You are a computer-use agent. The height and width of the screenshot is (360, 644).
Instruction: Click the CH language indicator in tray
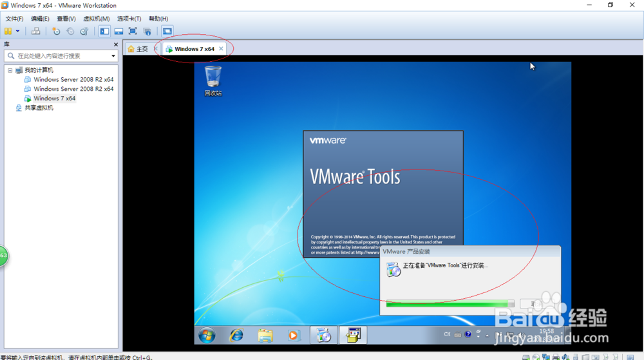pyautogui.click(x=447, y=334)
